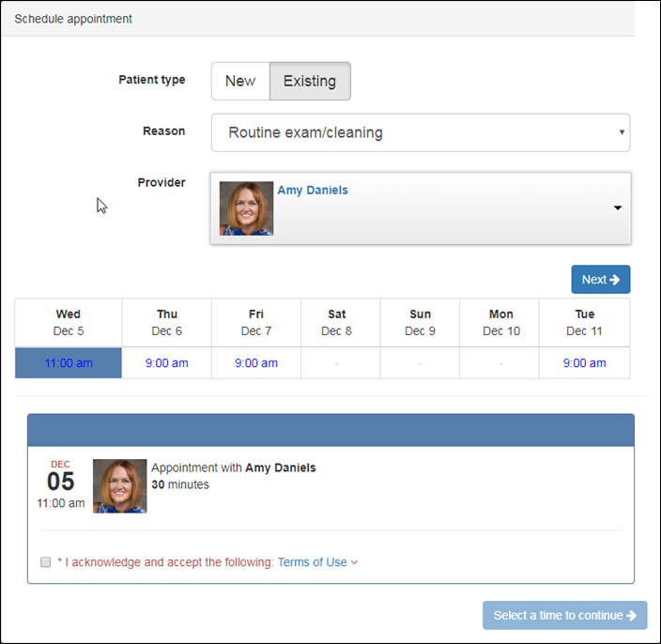This screenshot has height=644, width=661.
Task: Expand the Terms of Use chevron
Action: [x=354, y=562]
